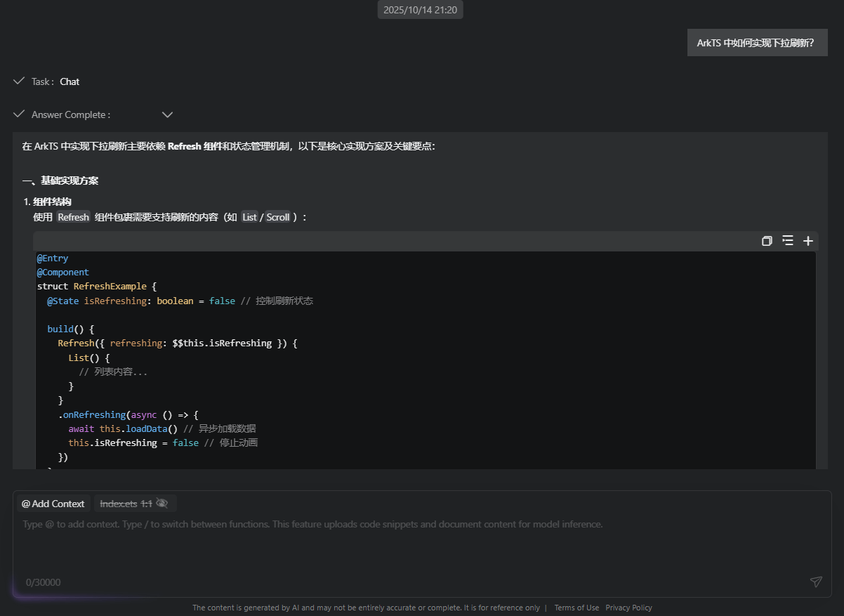Click the struct RefreshExample line in code

(x=97, y=287)
